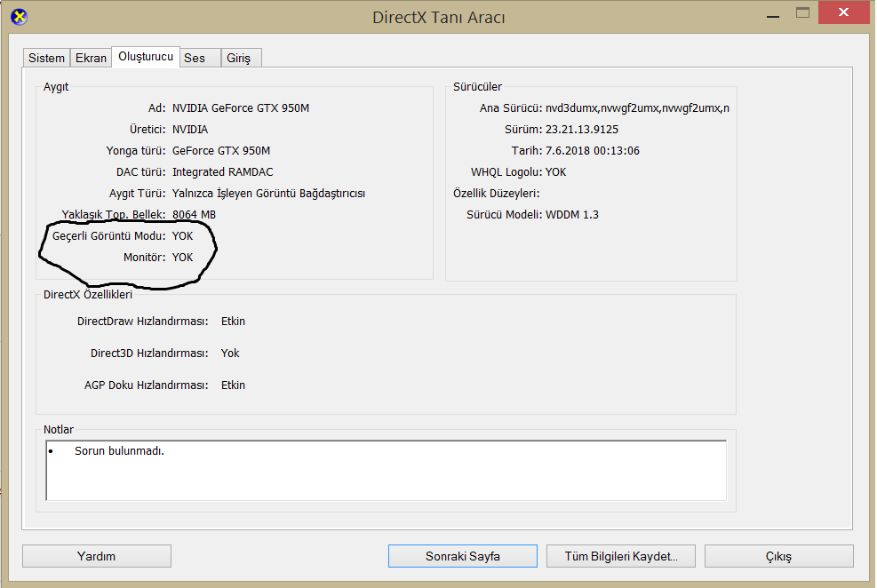Select the 'Sorun bulunmadı.' note text
The width and height of the screenshot is (877, 588).
119,450
